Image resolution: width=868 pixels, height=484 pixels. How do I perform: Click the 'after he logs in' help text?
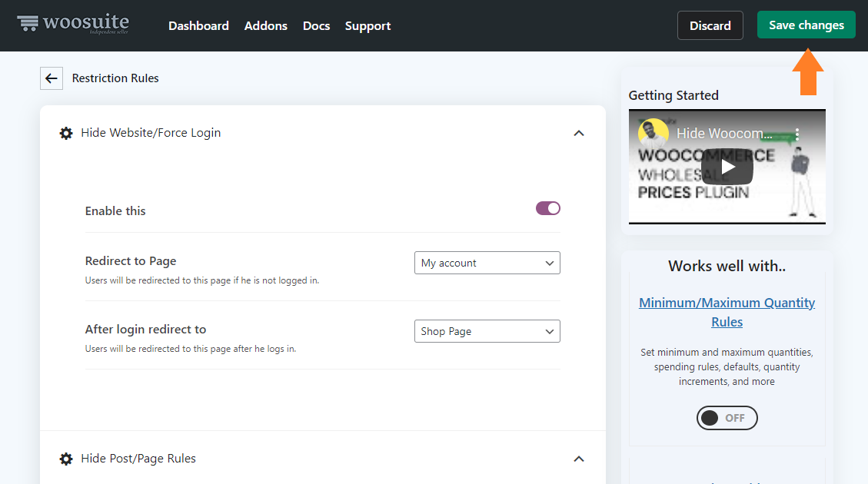tap(191, 349)
